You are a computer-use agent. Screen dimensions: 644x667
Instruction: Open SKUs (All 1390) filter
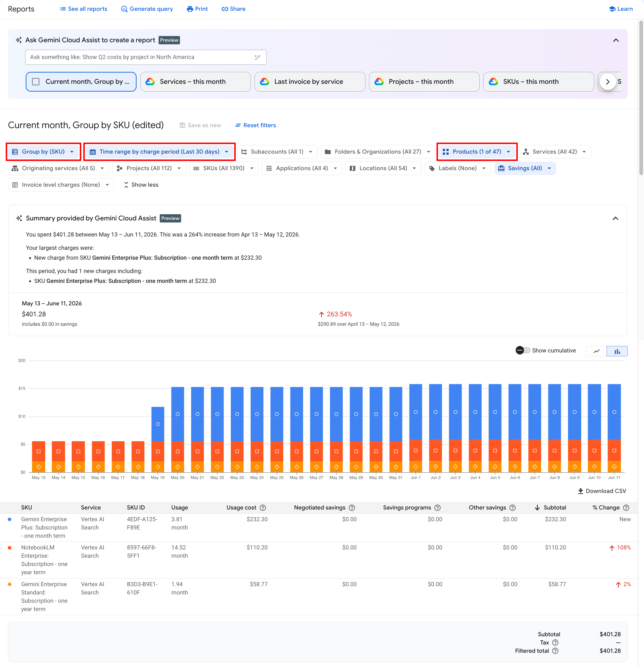tap(224, 168)
